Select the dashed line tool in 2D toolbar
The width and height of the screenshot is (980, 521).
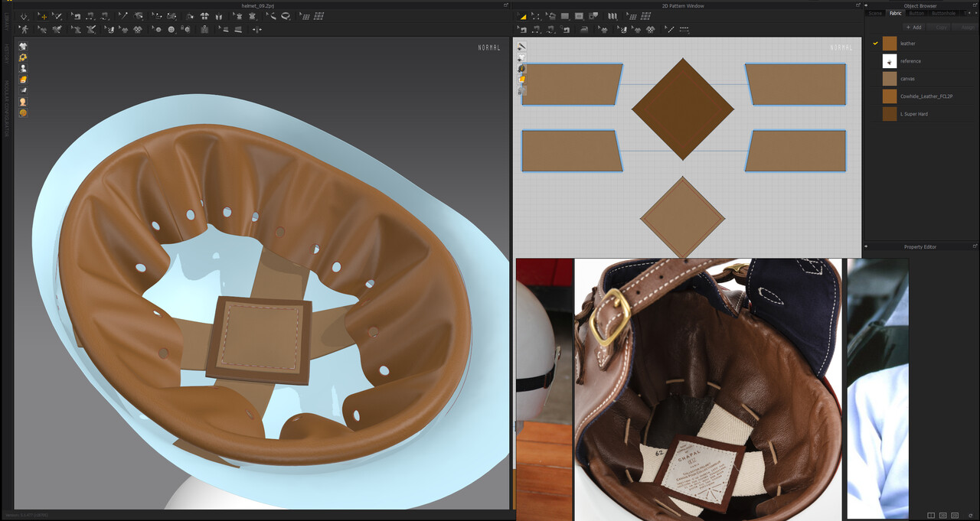[684, 29]
